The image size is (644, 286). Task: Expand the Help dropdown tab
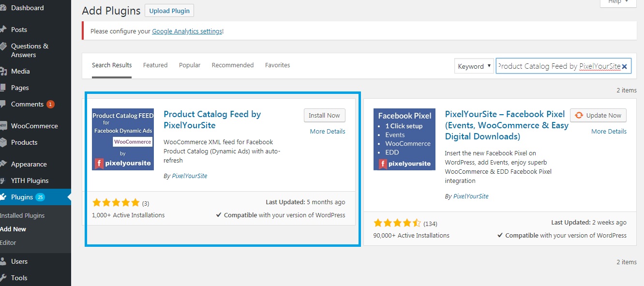tap(618, 2)
